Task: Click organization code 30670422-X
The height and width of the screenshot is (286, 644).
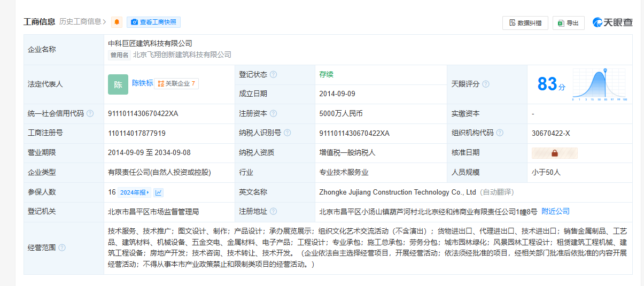Action: click(551, 133)
